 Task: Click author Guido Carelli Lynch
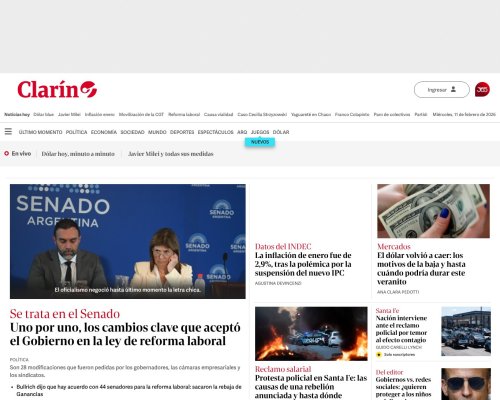(x=399, y=347)
